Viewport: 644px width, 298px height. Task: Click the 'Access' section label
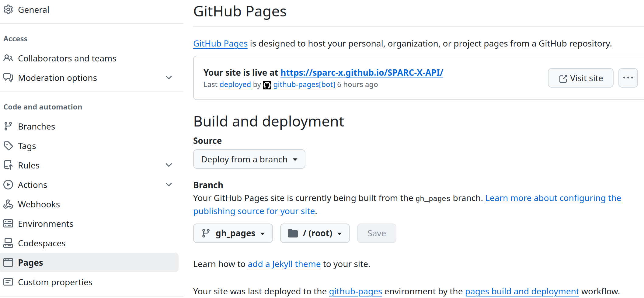16,39
